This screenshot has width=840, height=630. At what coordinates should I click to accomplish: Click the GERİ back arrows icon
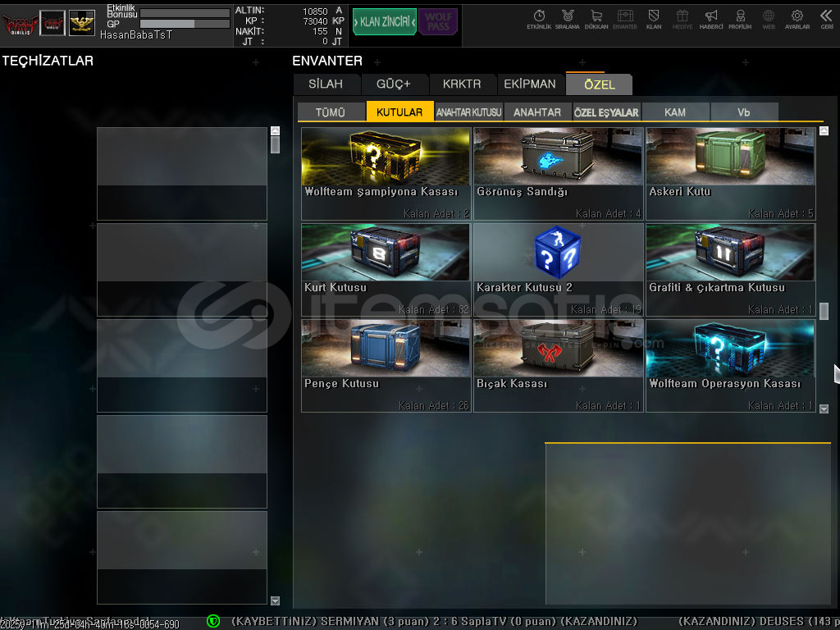point(827,20)
